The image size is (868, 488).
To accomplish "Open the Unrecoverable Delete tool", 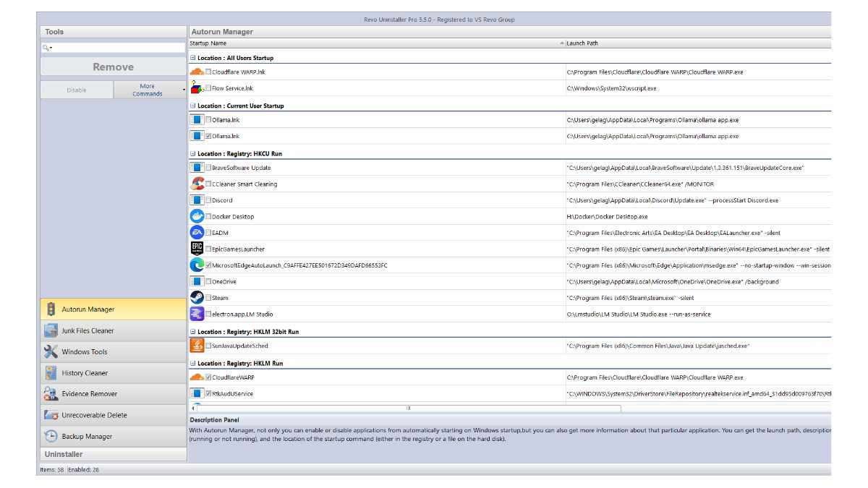I will point(113,415).
